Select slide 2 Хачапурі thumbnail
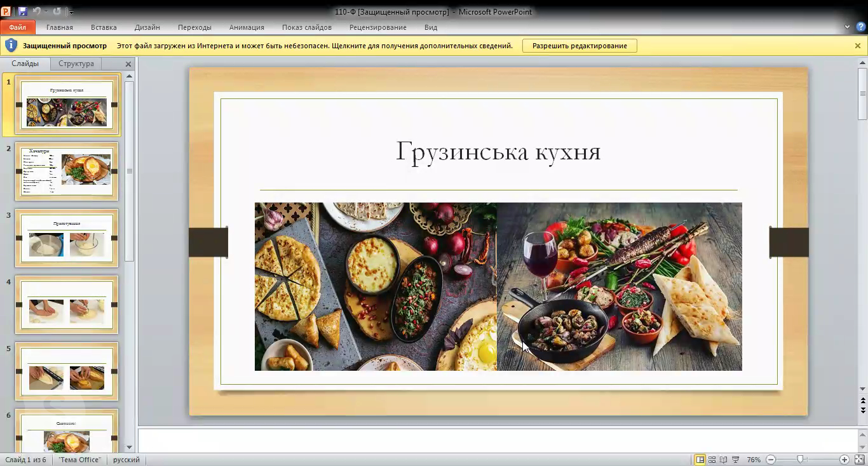The height and width of the screenshot is (466, 868). coord(67,171)
